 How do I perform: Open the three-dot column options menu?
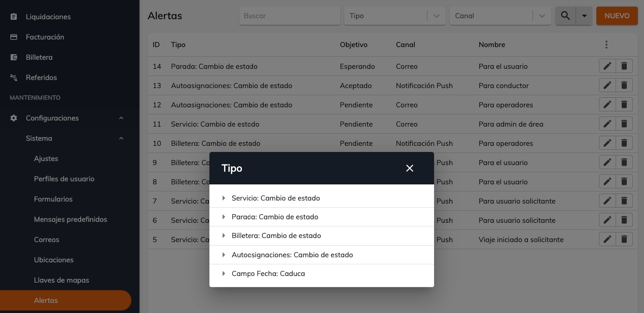pos(606,45)
